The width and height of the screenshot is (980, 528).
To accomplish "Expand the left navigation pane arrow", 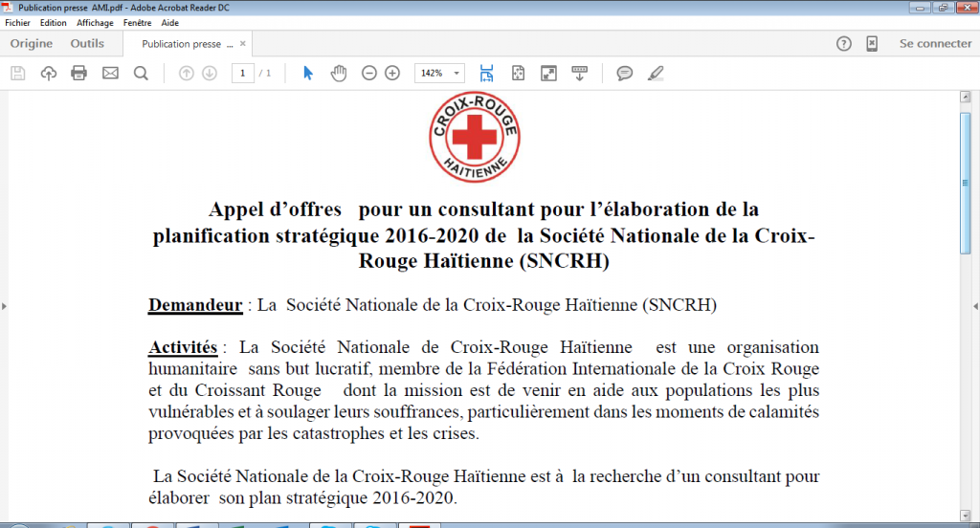I will point(4,306).
